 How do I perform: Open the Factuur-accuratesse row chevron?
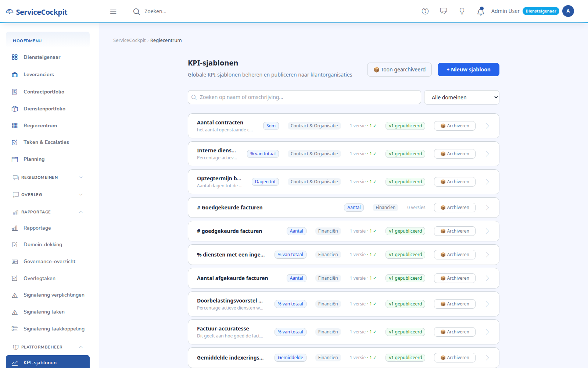coord(487,332)
